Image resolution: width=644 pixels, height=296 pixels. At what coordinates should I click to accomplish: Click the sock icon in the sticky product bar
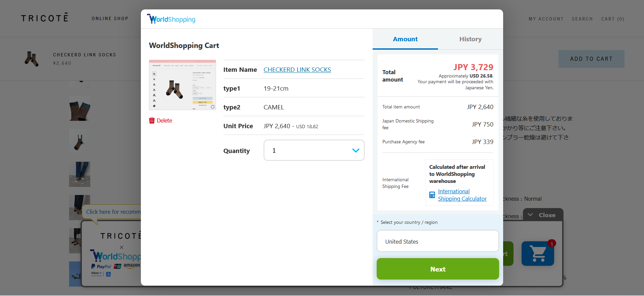pyautogui.click(x=32, y=59)
